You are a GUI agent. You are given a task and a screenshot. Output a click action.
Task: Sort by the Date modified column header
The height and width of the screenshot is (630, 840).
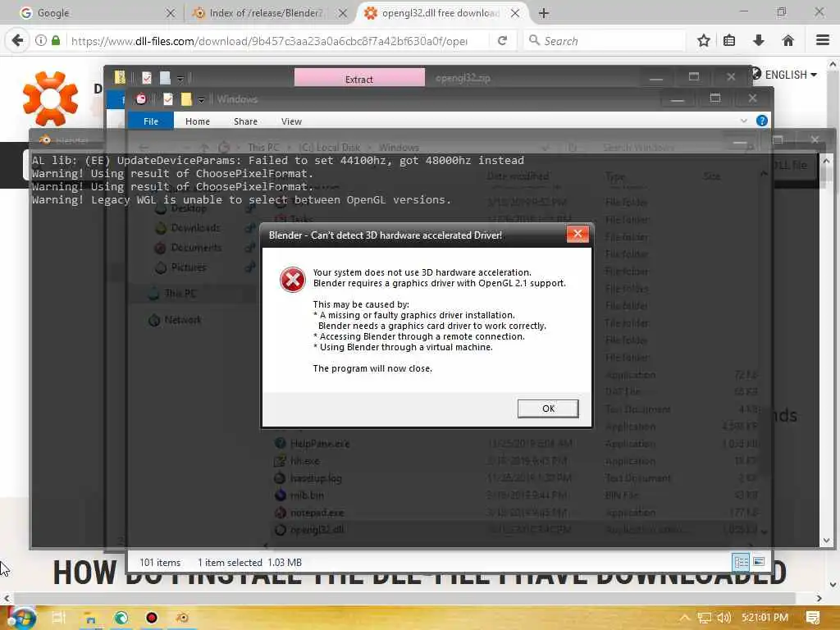tap(518, 176)
